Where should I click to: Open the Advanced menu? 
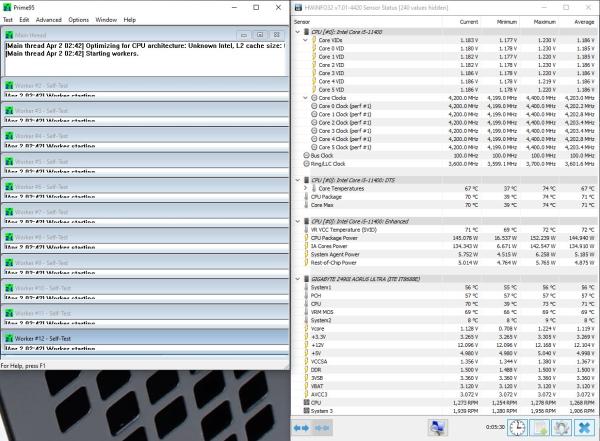click(x=48, y=20)
